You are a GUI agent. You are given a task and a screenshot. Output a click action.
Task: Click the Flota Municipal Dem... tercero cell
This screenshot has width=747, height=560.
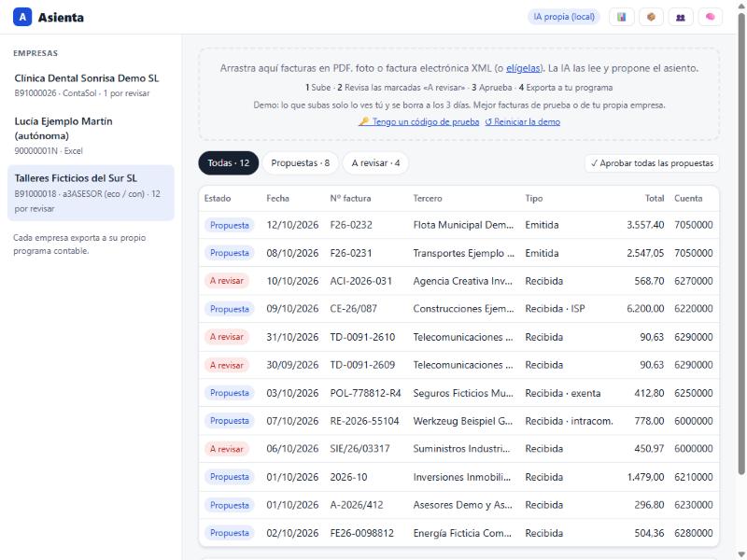point(463,225)
